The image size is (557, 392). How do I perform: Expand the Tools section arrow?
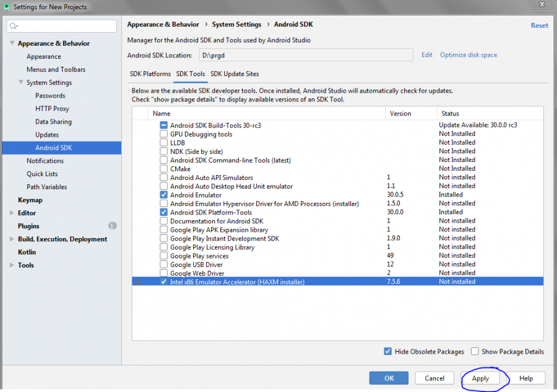click(12, 265)
